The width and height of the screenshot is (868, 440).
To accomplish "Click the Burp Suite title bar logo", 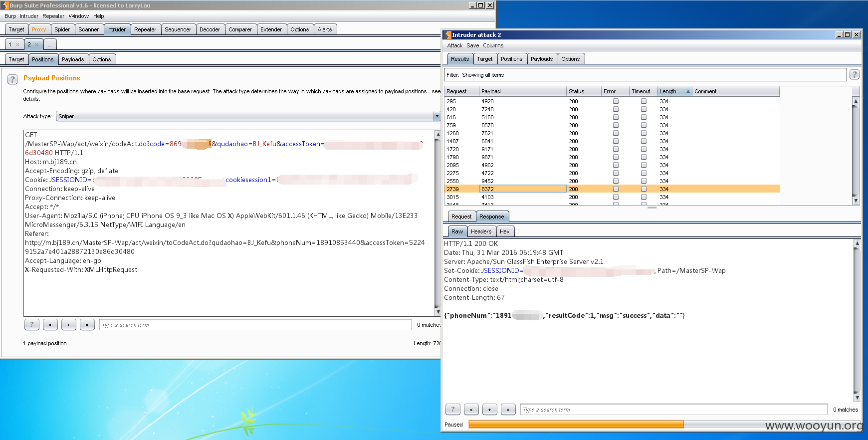I will [5, 5].
